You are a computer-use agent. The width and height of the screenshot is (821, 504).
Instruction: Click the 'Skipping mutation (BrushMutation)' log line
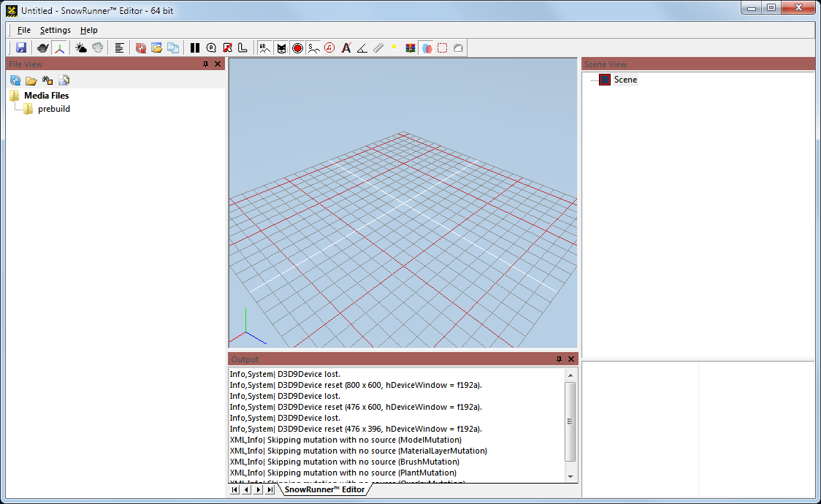345,462
